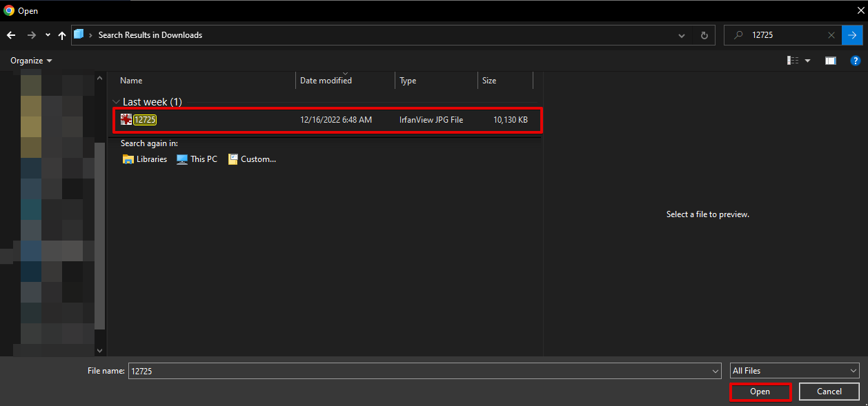Click the Back navigation arrow
868x406 pixels.
(11, 35)
